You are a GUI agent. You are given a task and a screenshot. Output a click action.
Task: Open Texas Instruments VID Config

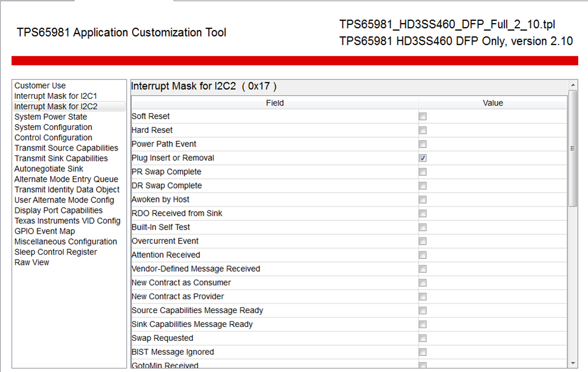click(x=67, y=221)
